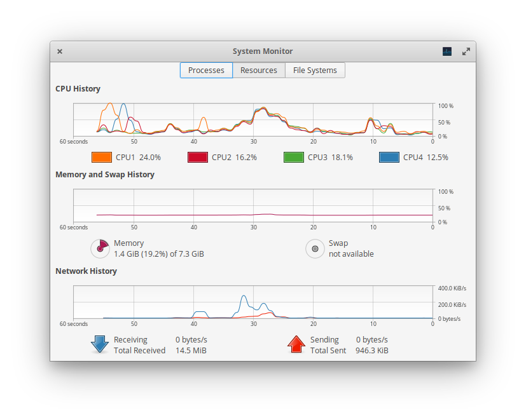Click the Swap pie chart icon
Screen dimensions: 526x420
pyautogui.click(x=315, y=248)
